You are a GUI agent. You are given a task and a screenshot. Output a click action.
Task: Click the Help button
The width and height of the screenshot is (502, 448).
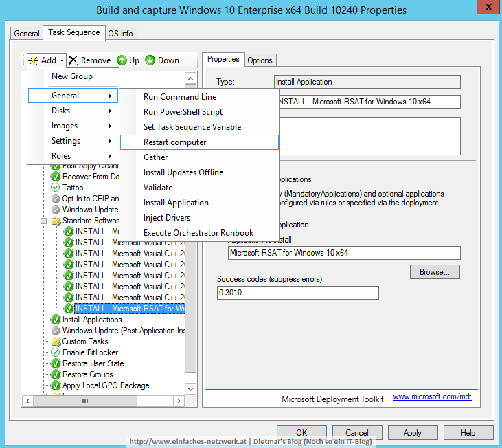point(468,433)
